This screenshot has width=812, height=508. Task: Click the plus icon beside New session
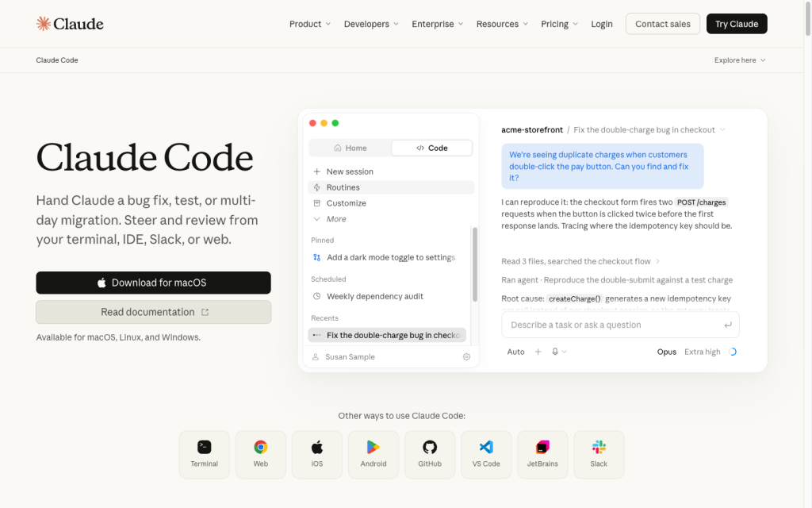coord(317,171)
